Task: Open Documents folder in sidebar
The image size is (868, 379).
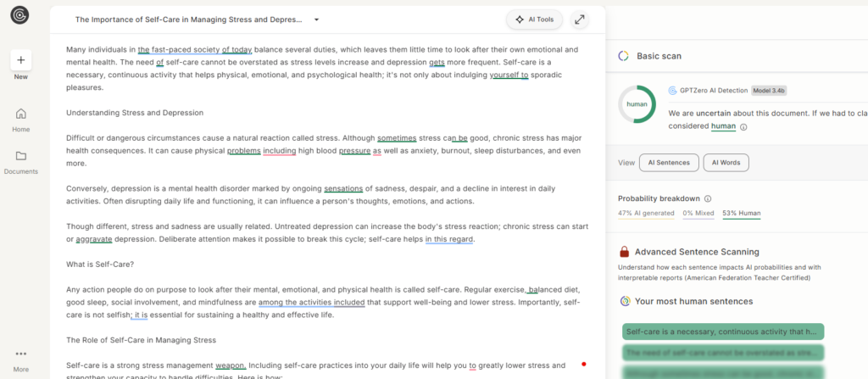Action: (x=21, y=162)
